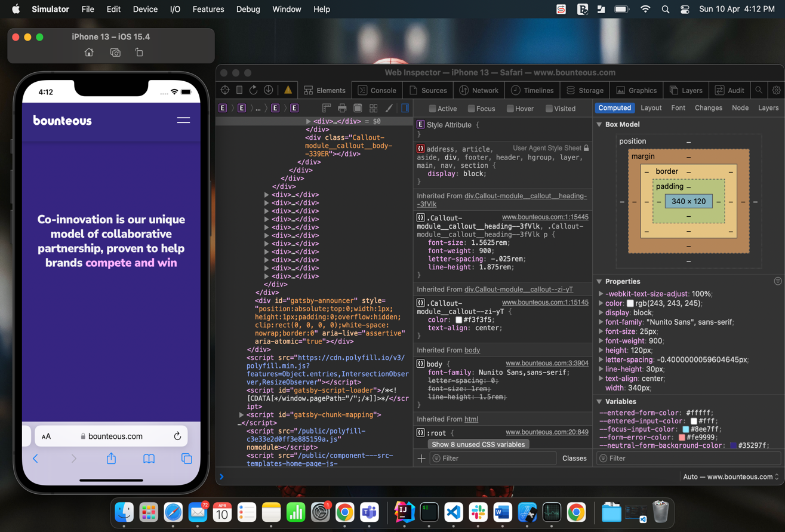Toggle rulers icon in the Elements toolbar

[x=327, y=108]
